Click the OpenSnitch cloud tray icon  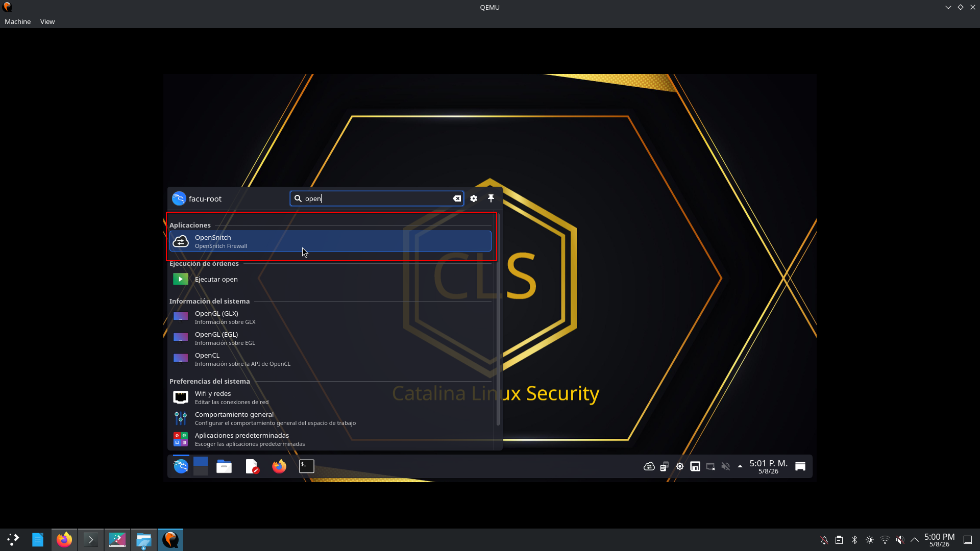tap(649, 466)
